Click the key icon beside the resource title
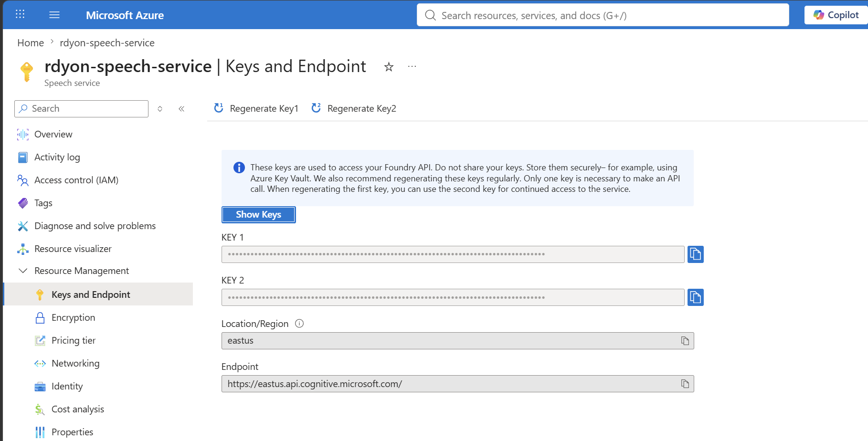This screenshot has height=441, width=868. coord(27,72)
